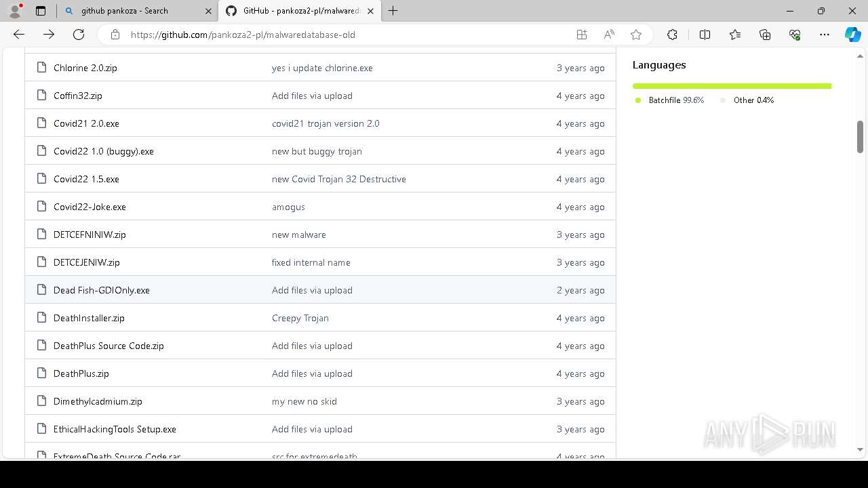Open commit 'new but buggy trojan'
The height and width of the screenshot is (488, 868).
tap(317, 151)
